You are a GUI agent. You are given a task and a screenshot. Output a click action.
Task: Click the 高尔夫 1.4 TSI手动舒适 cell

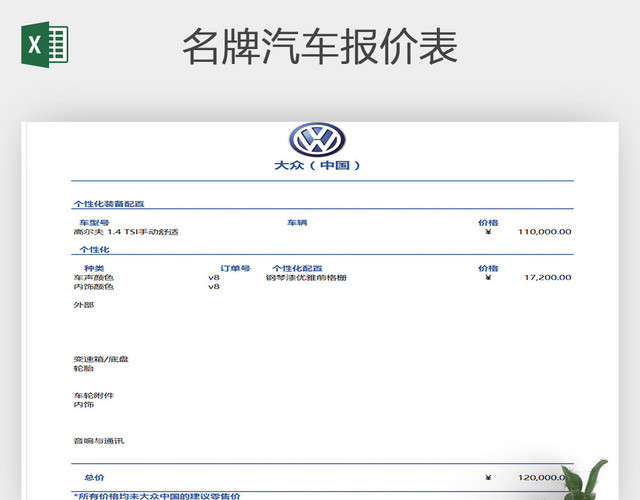click(126, 232)
